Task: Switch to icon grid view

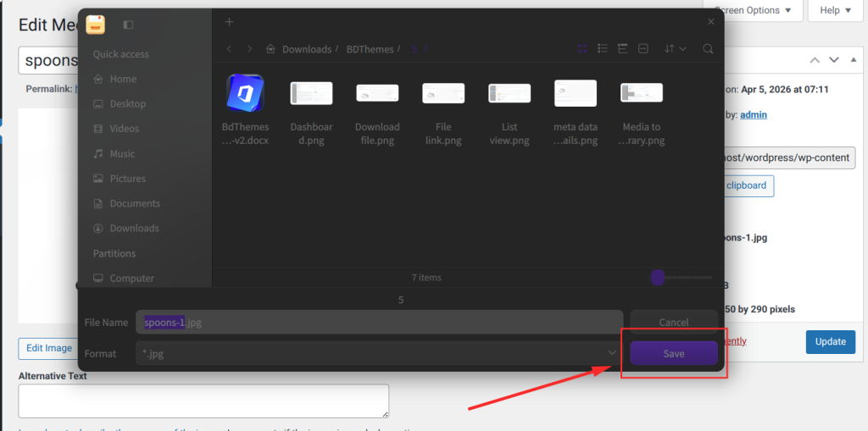Action: [582, 49]
